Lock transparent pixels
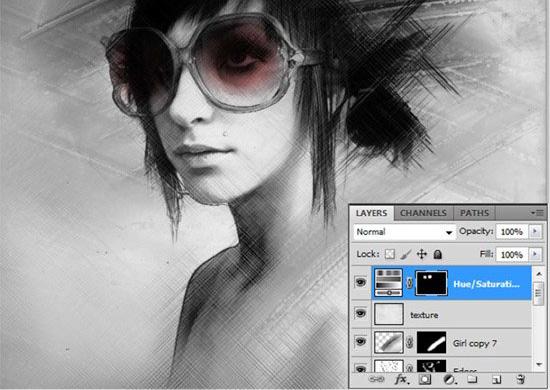This screenshot has height=390, width=550. (x=390, y=254)
